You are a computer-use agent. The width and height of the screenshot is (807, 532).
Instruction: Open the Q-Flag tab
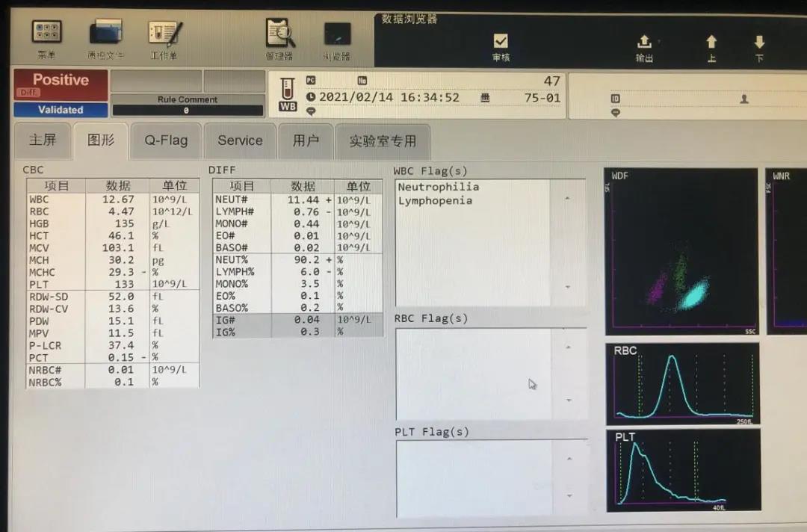tap(166, 140)
